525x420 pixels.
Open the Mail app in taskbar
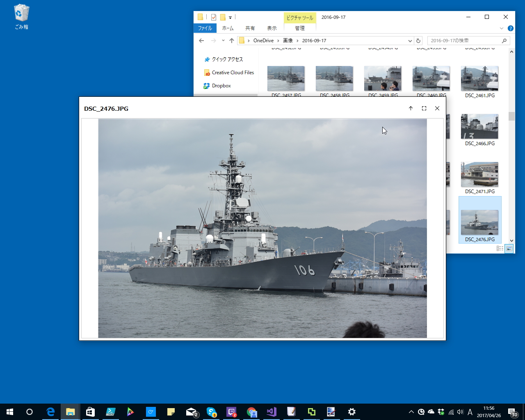point(191,412)
